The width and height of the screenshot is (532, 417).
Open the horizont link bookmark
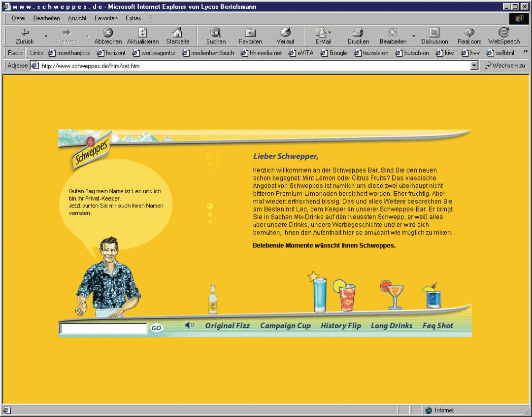111,53
